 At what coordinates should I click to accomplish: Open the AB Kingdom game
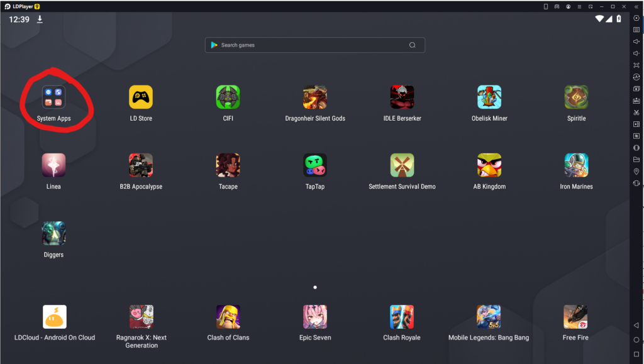489,165
